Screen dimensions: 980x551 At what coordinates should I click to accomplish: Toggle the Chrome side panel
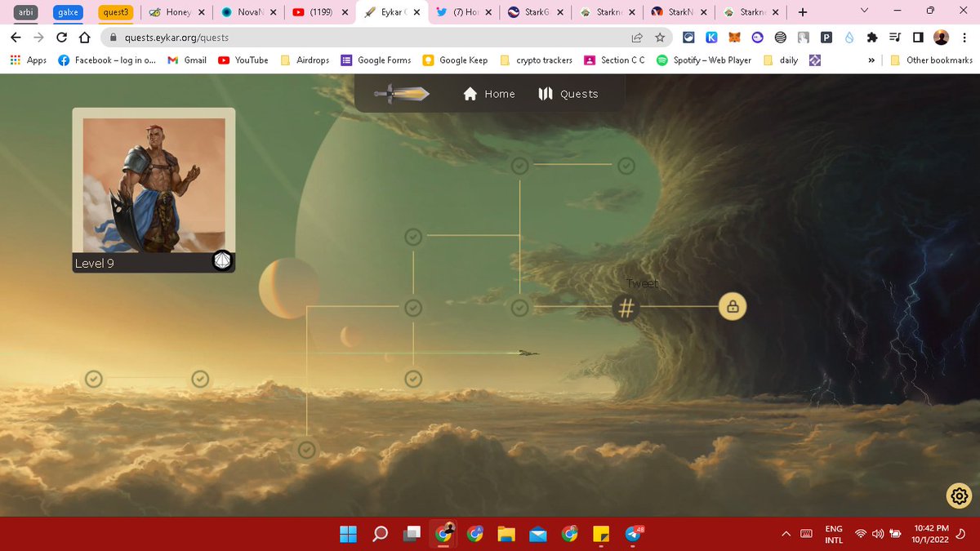click(x=918, y=38)
